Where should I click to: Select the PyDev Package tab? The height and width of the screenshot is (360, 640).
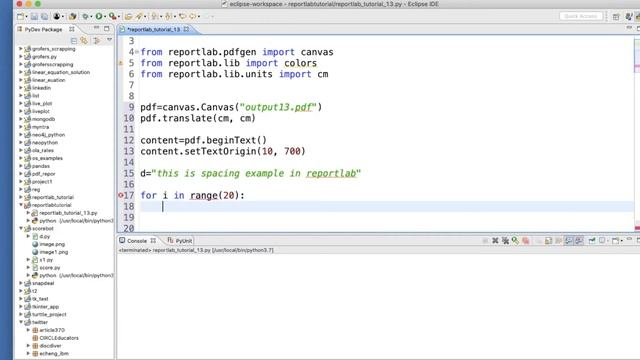coord(43,29)
